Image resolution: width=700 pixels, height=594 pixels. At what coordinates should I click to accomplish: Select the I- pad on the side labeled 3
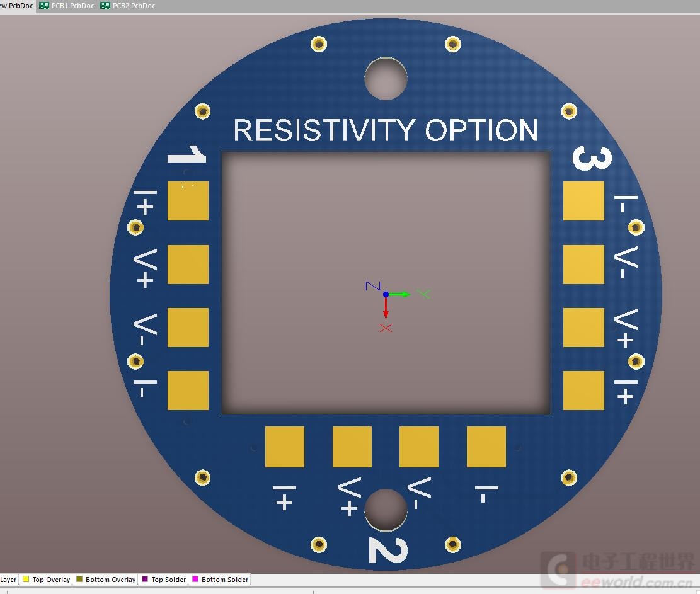(x=583, y=201)
